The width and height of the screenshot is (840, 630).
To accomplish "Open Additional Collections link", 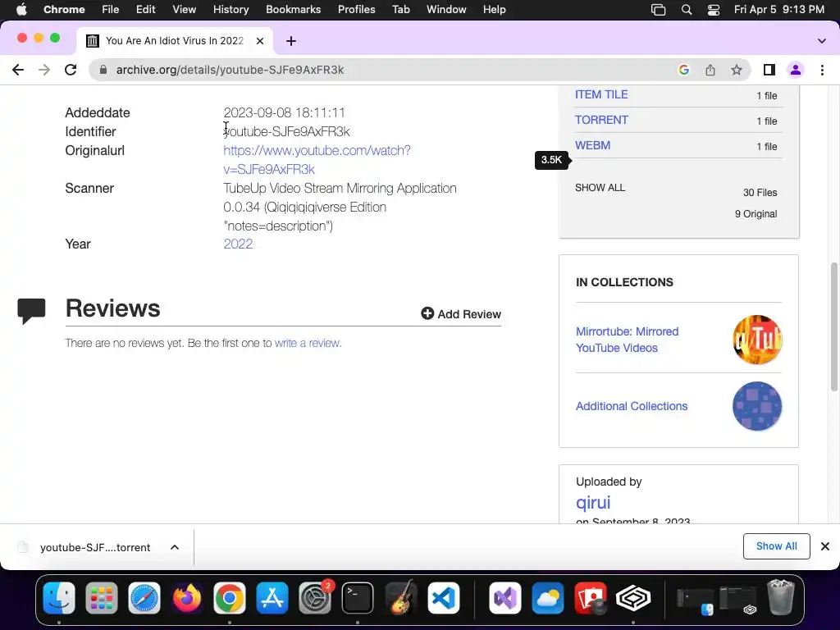I will pyautogui.click(x=632, y=406).
